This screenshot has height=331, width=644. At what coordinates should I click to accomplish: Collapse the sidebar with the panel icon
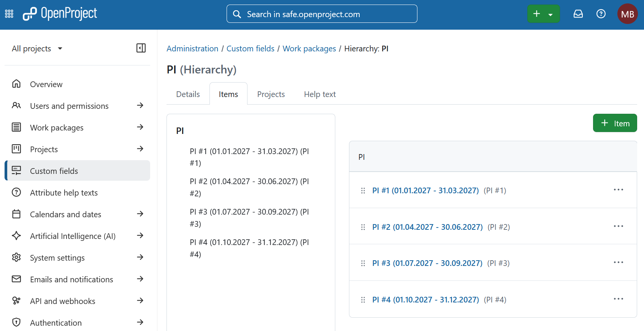[x=141, y=48]
